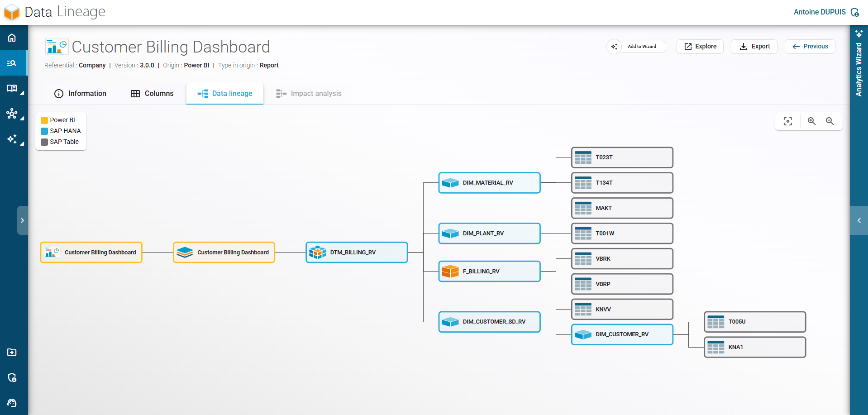Expand the Analytics Wizard panel chevron

[x=859, y=220]
